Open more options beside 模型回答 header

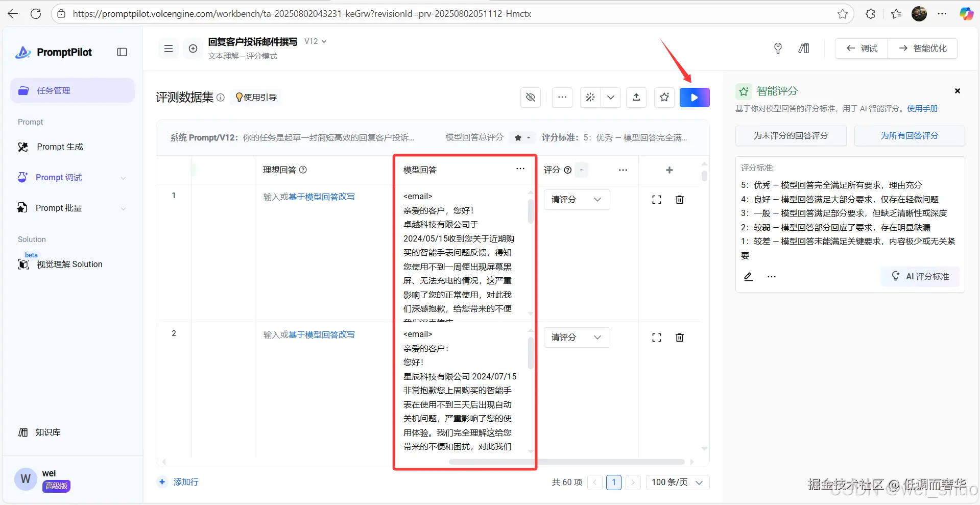click(520, 169)
